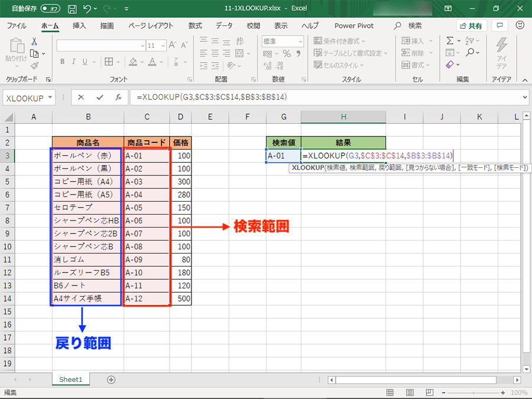
Task: Open セルのスタイル dropdown
Action: coord(339,65)
